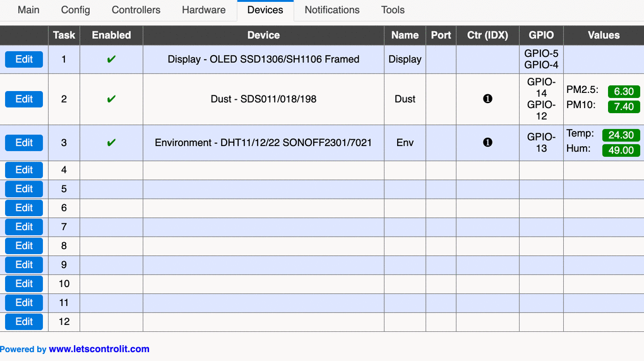
Task: Open the Tools tab
Action: tap(393, 10)
